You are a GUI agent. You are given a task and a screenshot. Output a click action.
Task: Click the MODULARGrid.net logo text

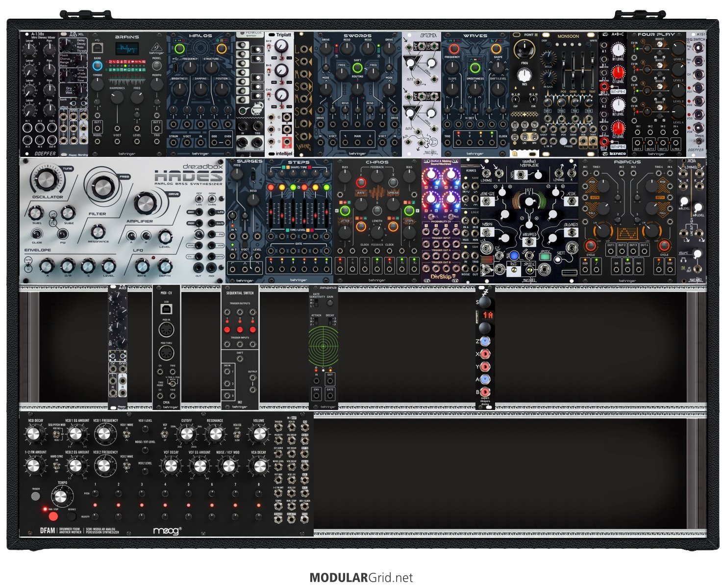tap(361, 578)
